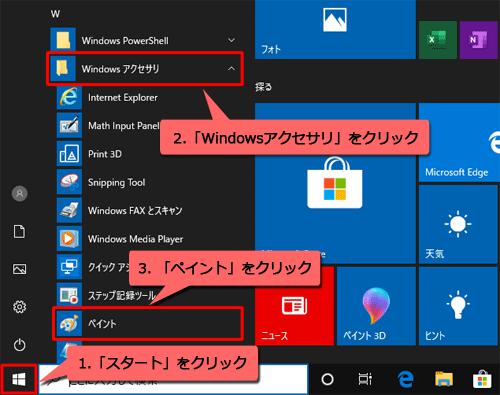Image resolution: width=500 pixels, height=395 pixels.
Task: Click the Windows FAX とスキャン label
Action: click(x=135, y=211)
